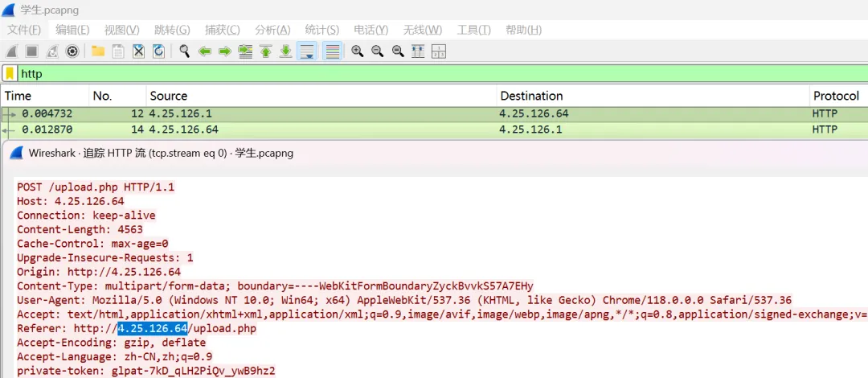868x378 pixels.
Task: Select packet number 14 row
Action: click(x=434, y=129)
